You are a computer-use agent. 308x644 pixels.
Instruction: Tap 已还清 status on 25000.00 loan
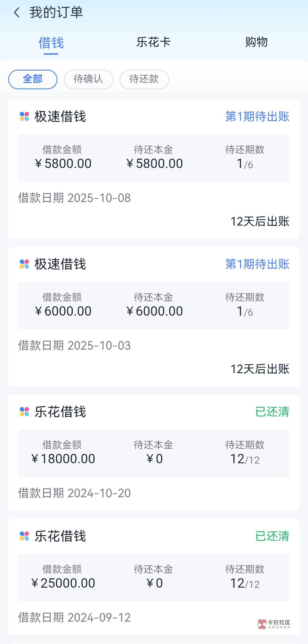click(272, 536)
